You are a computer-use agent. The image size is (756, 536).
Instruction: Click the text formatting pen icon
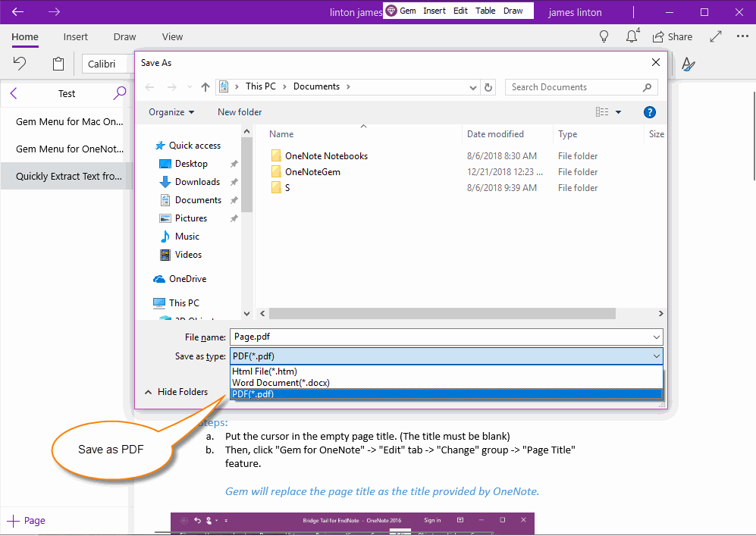point(688,64)
